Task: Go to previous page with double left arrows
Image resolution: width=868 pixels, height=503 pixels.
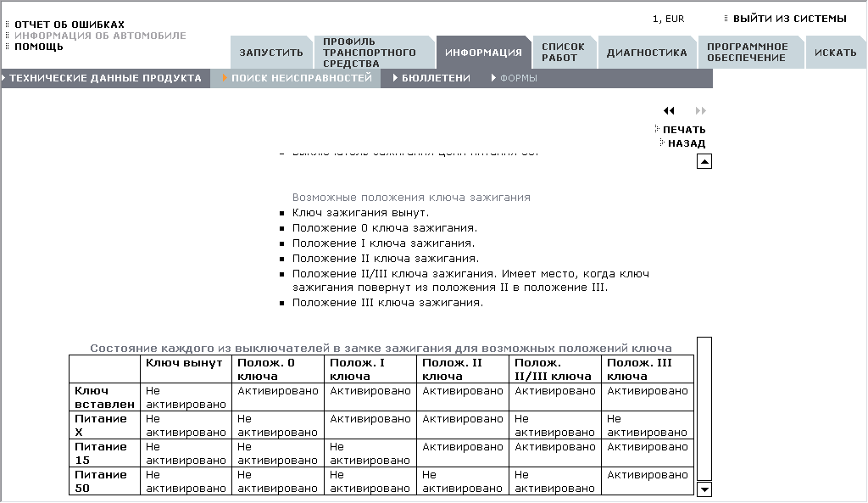Action: (x=669, y=111)
